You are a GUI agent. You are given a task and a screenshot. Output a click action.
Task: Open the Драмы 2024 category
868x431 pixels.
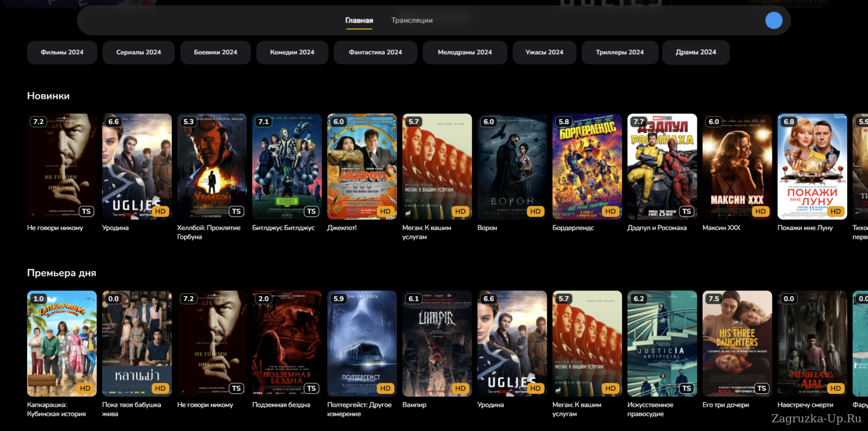696,52
